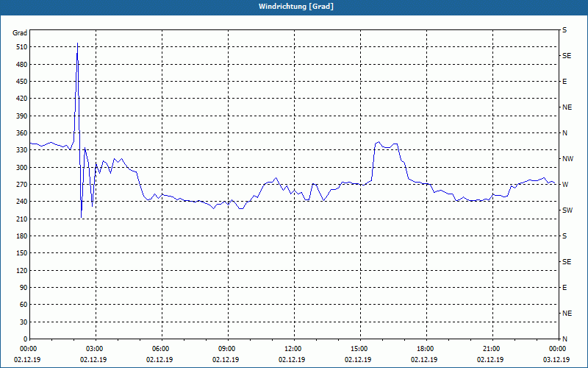Select the 30 degree axis label
588x368 pixels.
click(24, 322)
